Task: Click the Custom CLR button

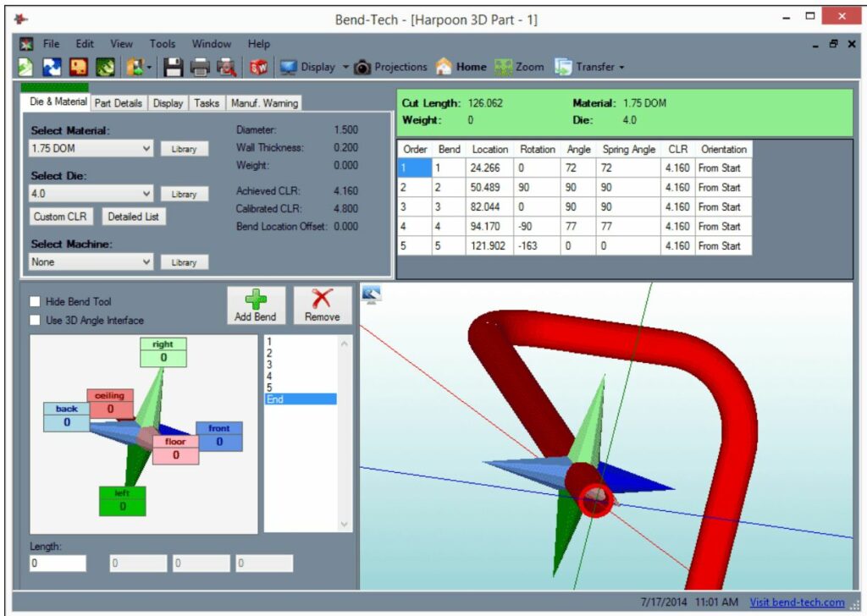Action: click(60, 216)
